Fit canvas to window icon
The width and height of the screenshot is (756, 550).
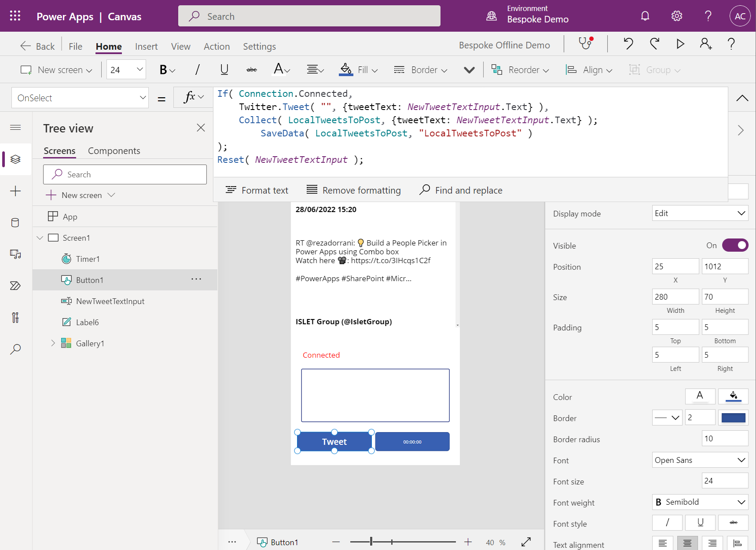coord(526,542)
